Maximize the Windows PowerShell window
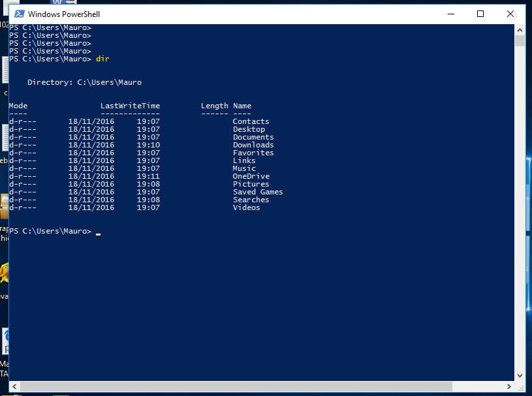This screenshot has width=532, height=396. (480, 14)
